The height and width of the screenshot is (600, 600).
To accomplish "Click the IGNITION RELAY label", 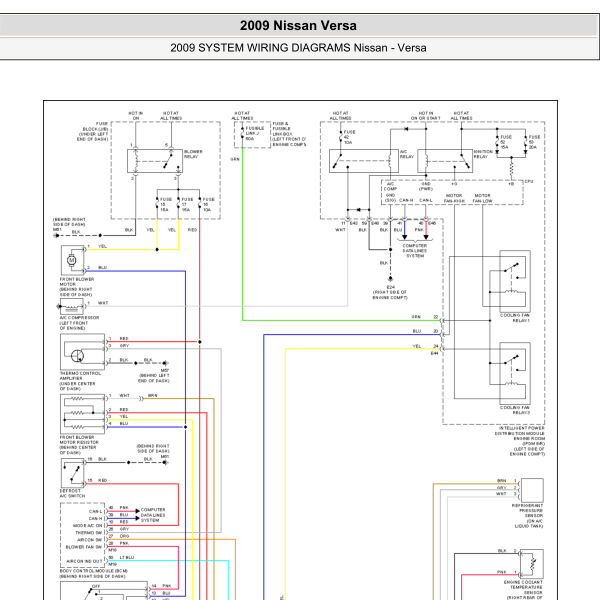I will [x=483, y=154].
